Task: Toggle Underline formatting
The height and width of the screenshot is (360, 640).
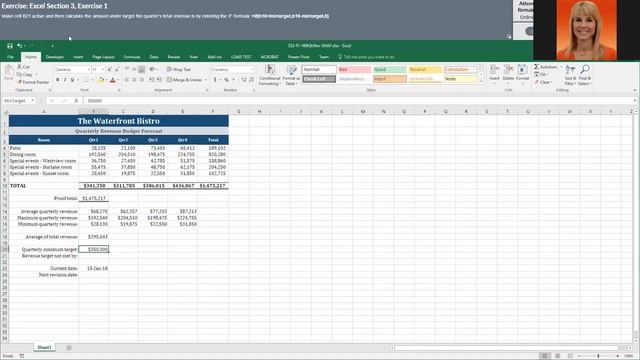Action: tap(73, 80)
